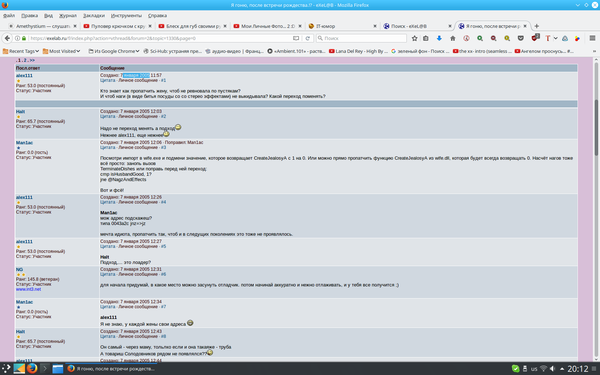Click Цитата link in post #3
This screenshot has height=375, width=600.
click(108, 147)
